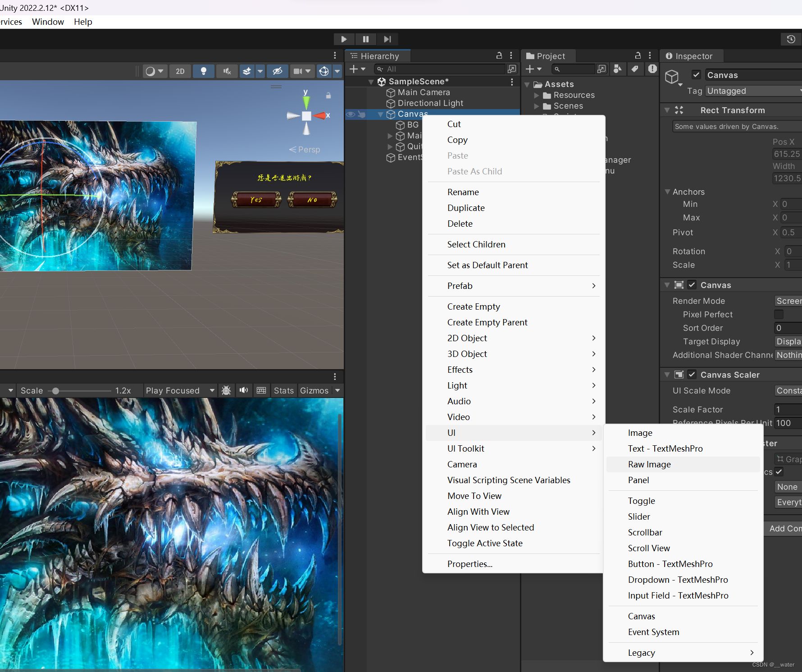Viewport: 802px width, 672px height.
Task: Click the Hierarchy plus create button
Action: click(x=357, y=69)
